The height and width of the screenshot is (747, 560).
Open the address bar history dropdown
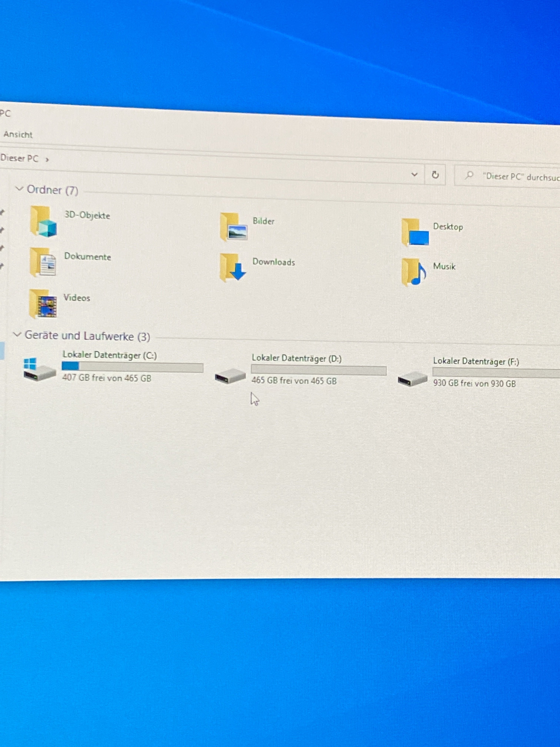tap(414, 174)
